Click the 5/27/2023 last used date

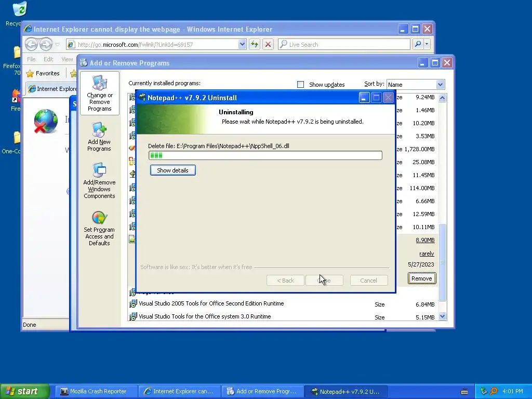[421, 264]
